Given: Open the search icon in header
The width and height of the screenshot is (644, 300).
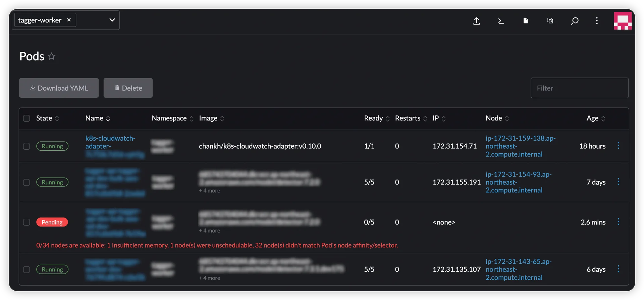Looking at the screenshot, I should point(575,21).
